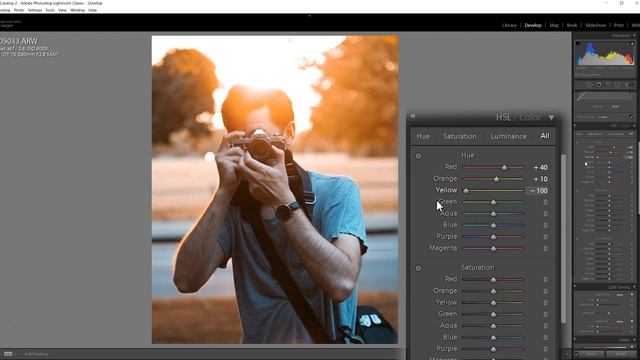Click the Hue Blue slider handle

click(493, 225)
